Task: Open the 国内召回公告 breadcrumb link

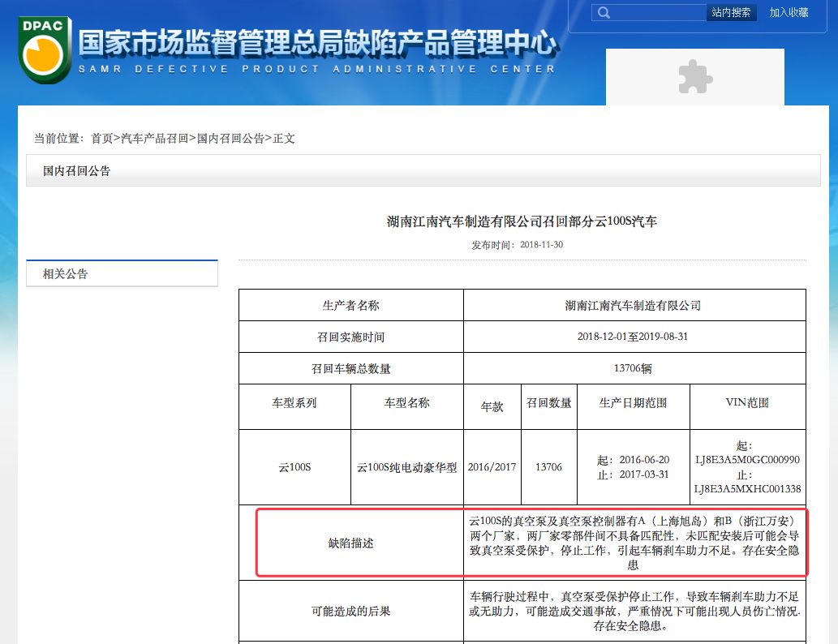Action: pos(230,139)
